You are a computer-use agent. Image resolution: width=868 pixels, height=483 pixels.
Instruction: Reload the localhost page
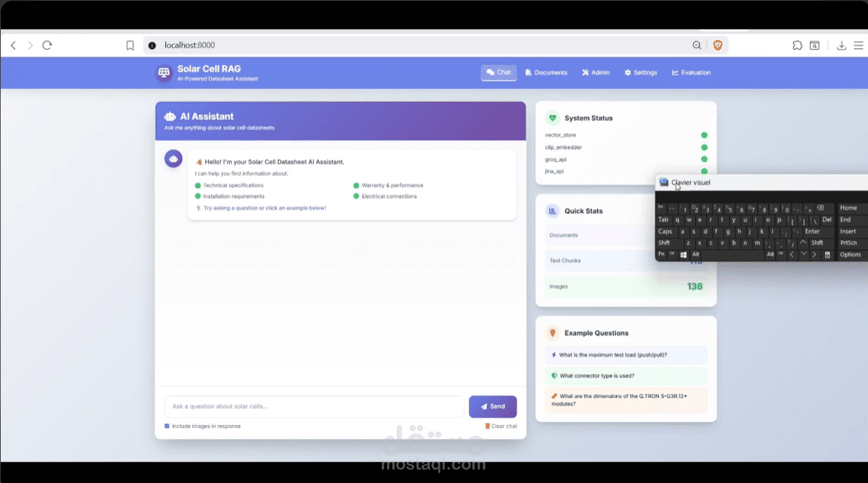coord(47,45)
